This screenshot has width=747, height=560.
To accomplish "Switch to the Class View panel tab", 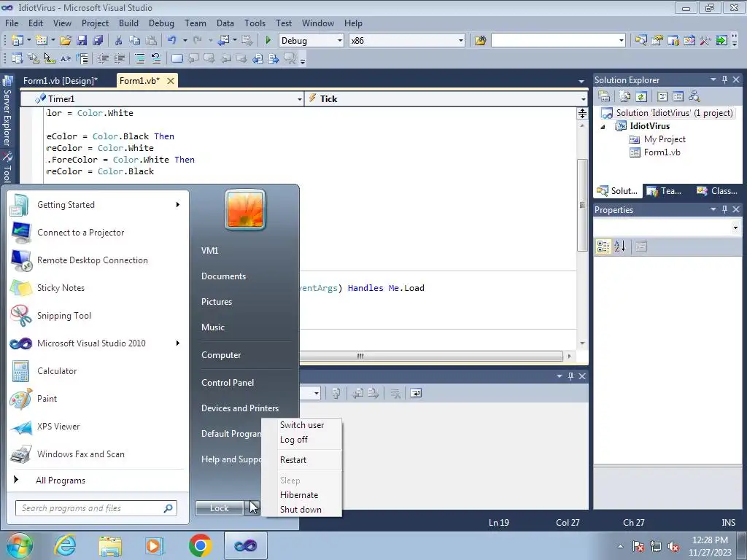I will 717,191.
